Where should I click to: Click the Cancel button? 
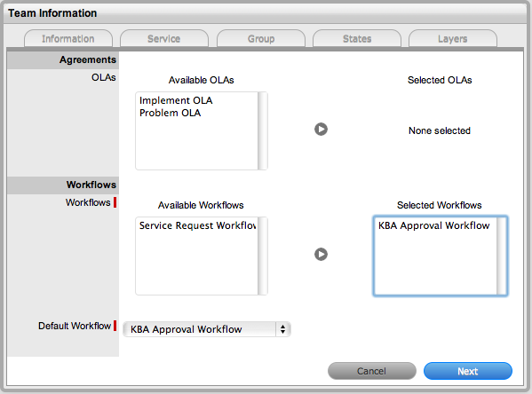point(372,371)
